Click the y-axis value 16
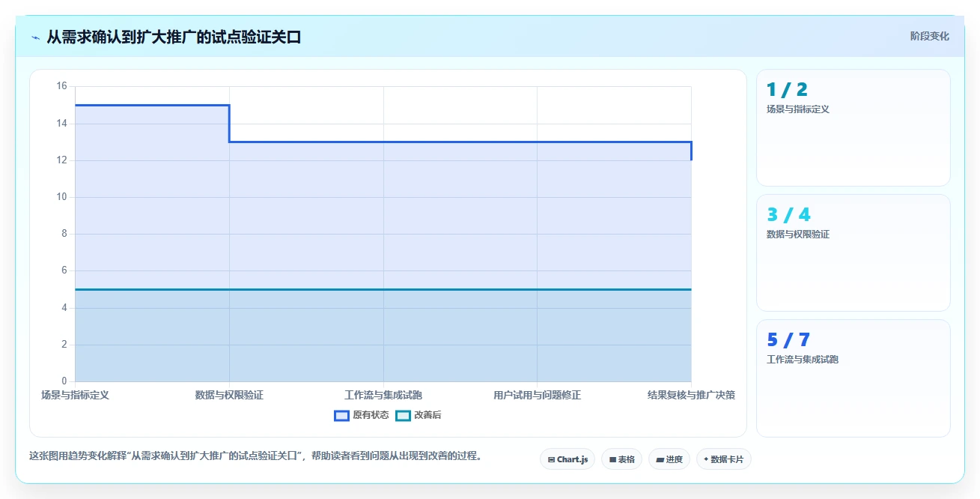The width and height of the screenshot is (980, 499). [x=61, y=86]
